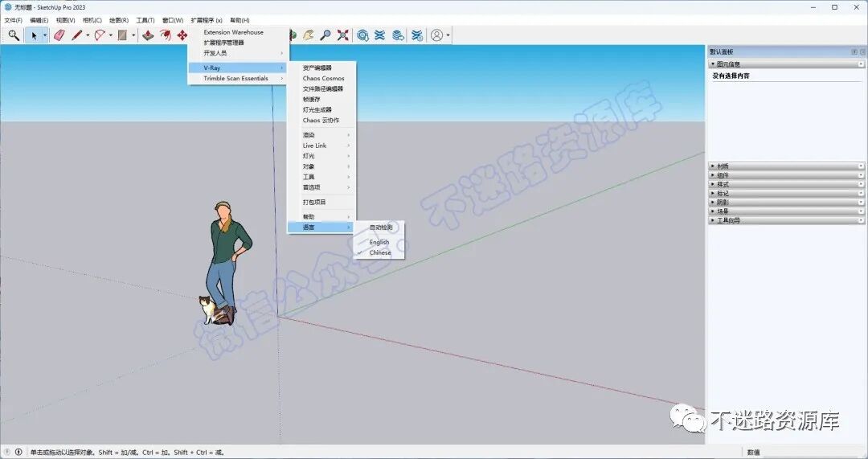Open the 3D Warehouse icon
Viewport: 868px width, 459px height.
362,35
